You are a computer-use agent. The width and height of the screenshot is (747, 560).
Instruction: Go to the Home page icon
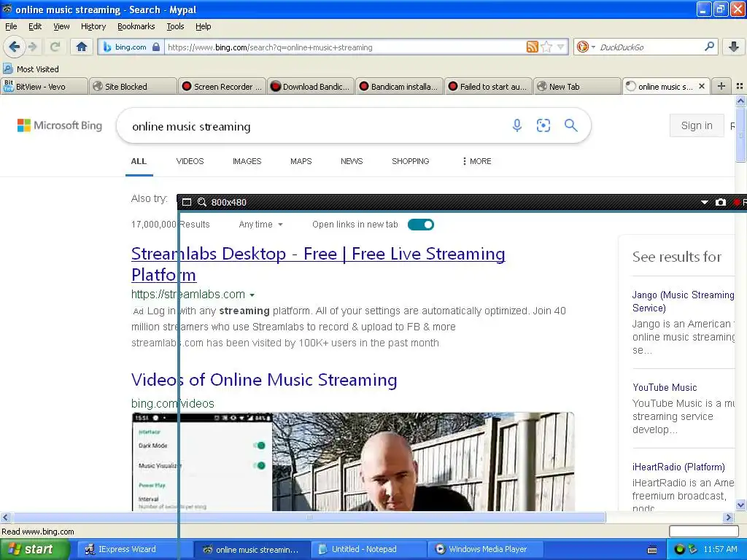[82, 47]
